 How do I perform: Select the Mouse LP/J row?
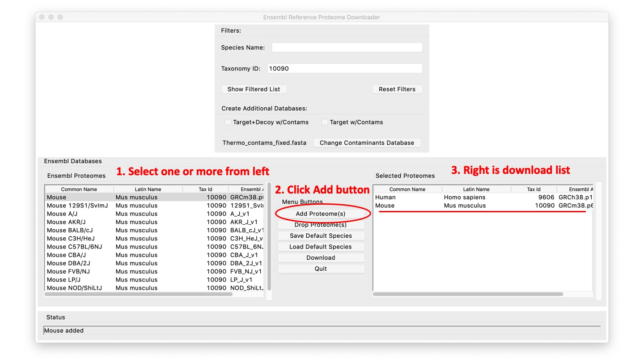pyautogui.click(x=155, y=280)
